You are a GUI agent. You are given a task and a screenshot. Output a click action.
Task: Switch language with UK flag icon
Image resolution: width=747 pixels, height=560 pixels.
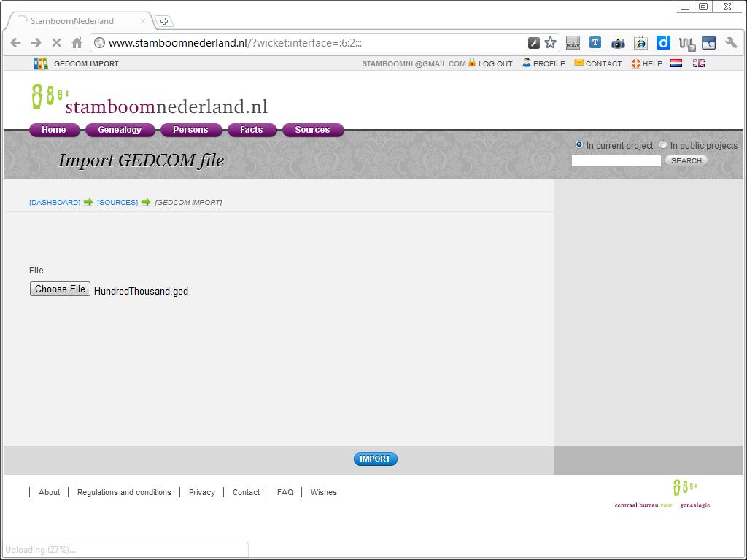pyautogui.click(x=699, y=63)
